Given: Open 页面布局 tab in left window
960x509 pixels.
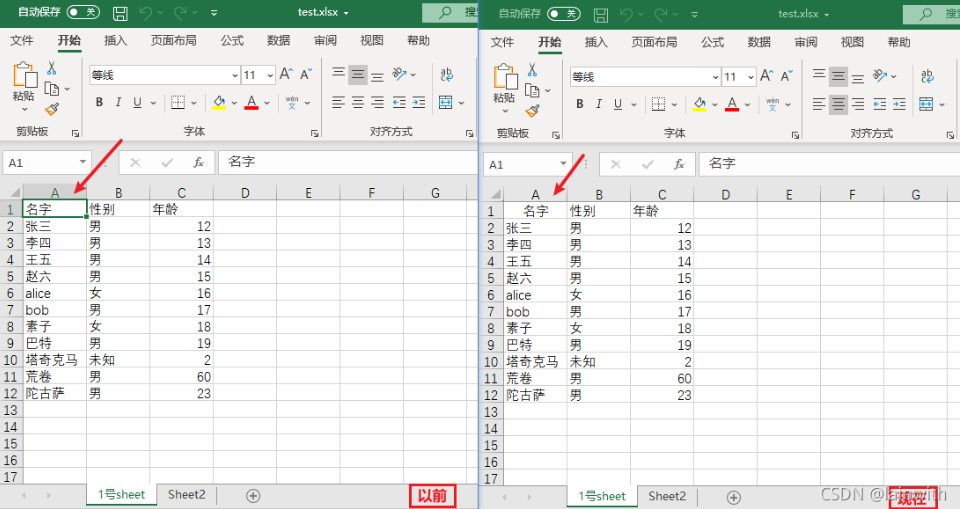Looking at the screenshot, I should point(173,40).
